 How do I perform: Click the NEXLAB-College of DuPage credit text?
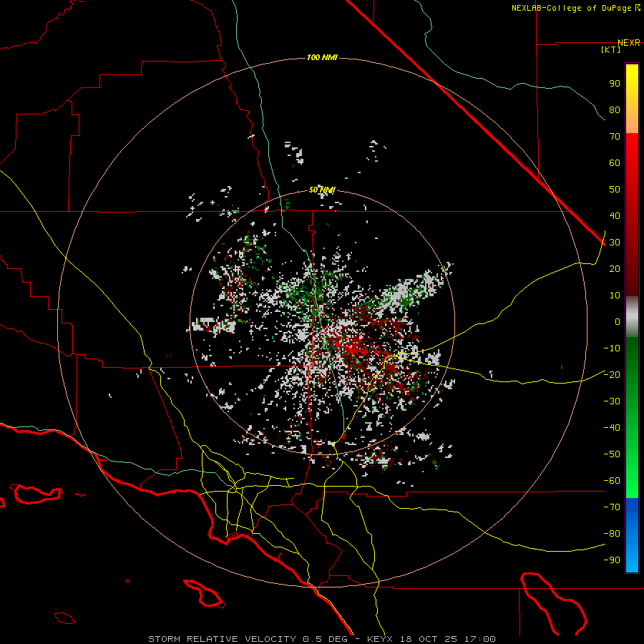coord(572,8)
